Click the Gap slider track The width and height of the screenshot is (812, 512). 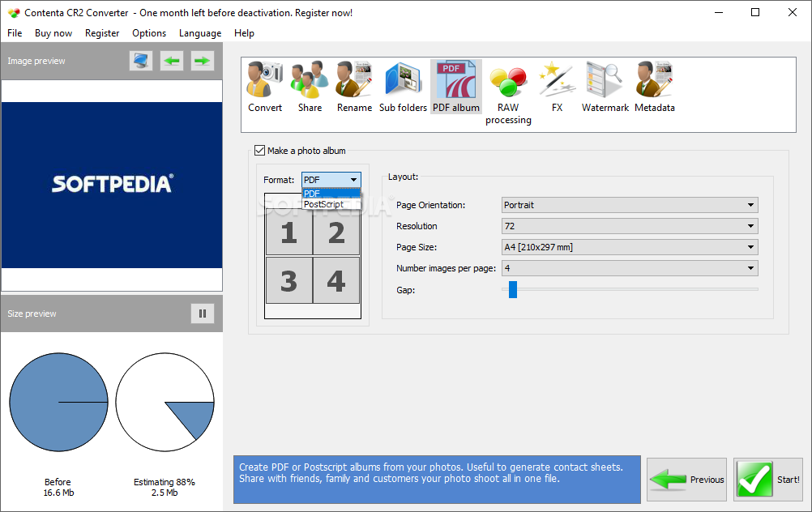[630, 289]
